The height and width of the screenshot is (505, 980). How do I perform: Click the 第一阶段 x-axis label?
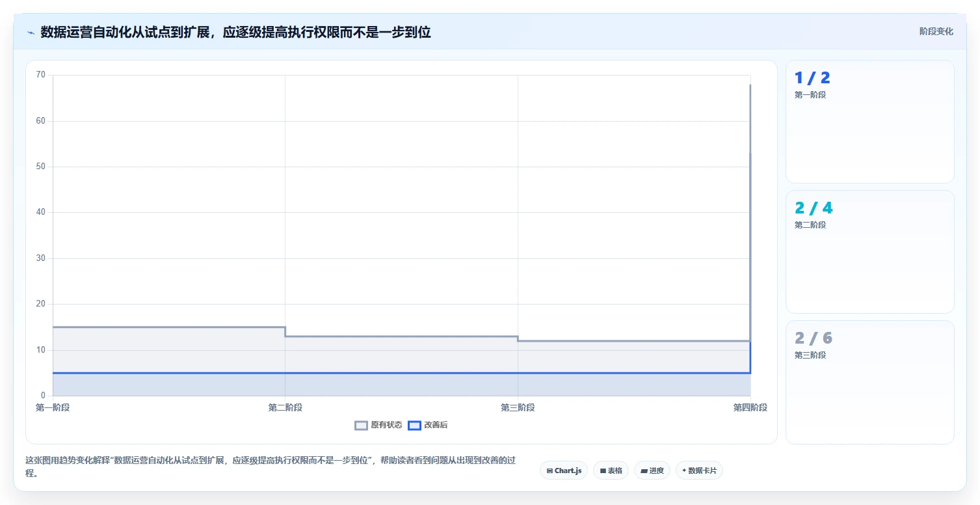(x=53, y=407)
